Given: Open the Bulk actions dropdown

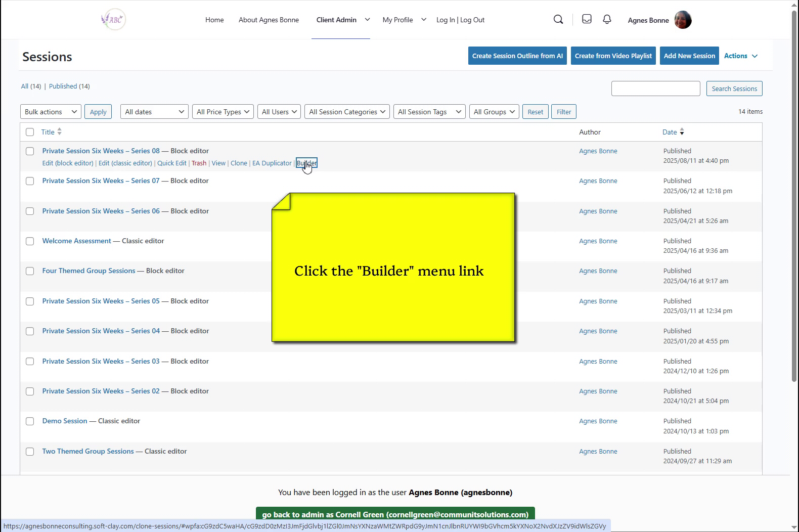Looking at the screenshot, I should tap(51, 112).
